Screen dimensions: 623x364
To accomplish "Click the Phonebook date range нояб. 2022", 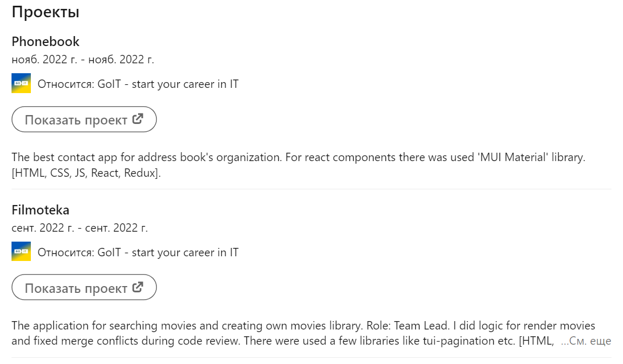I will (x=83, y=59).
